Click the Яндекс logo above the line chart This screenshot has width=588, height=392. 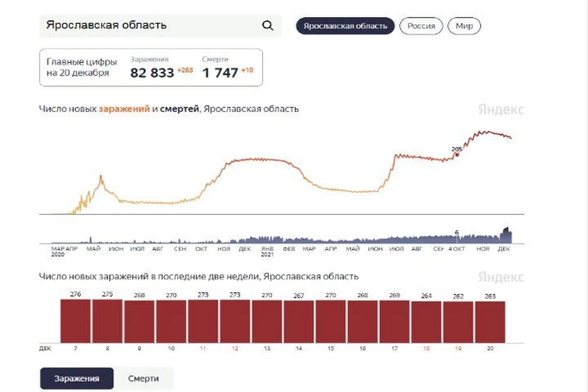pyautogui.click(x=501, y=110)
